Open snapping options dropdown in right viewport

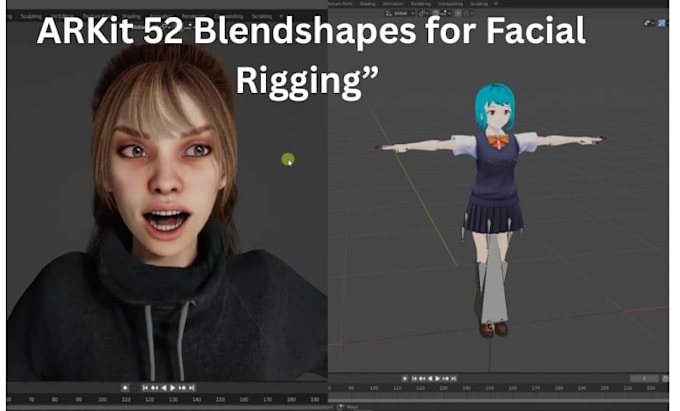coord(446,13)
